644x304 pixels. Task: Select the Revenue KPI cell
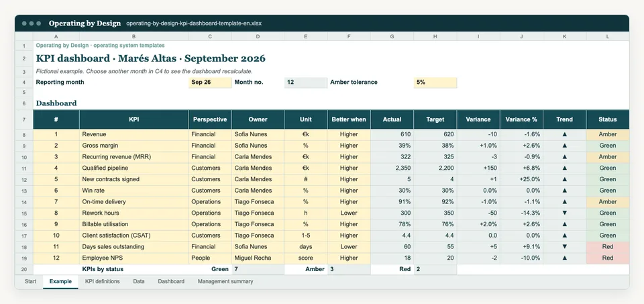[134, 134]
